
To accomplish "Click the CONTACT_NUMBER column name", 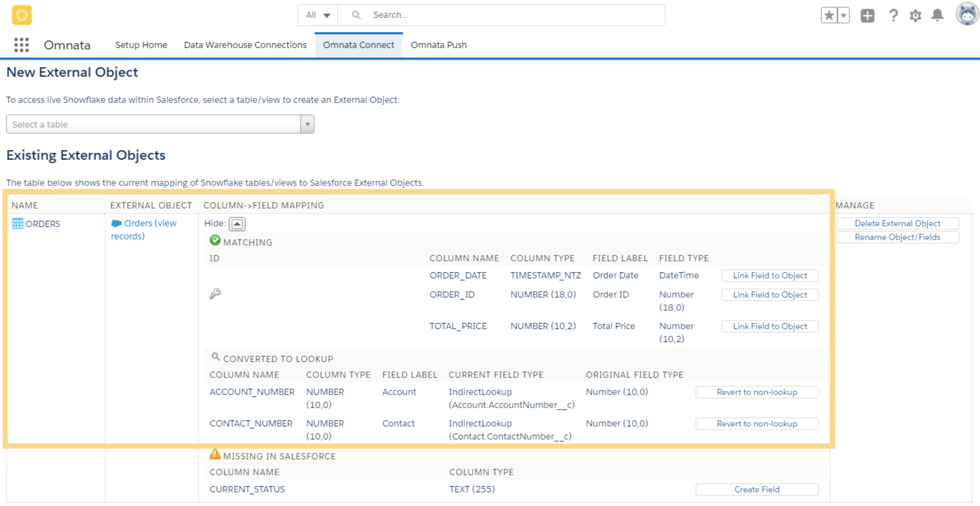I will tap(251, 423).
